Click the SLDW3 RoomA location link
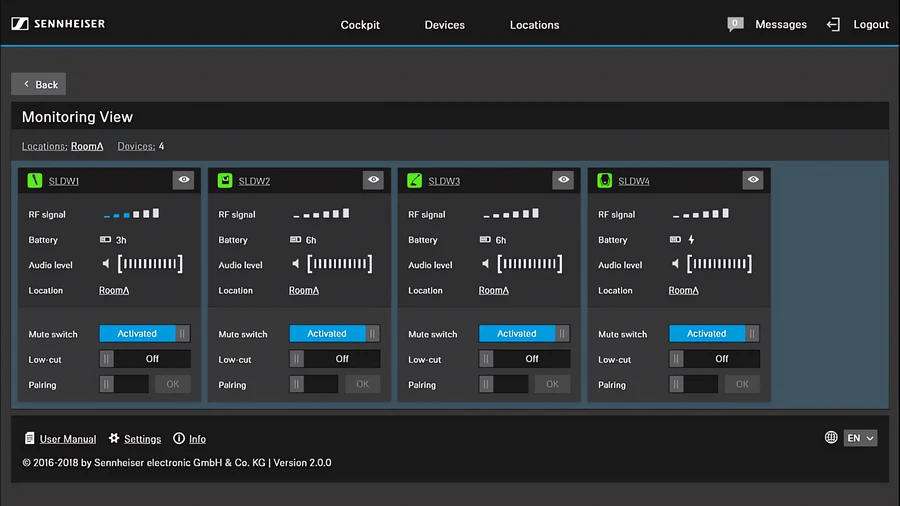 click(494, 290)
